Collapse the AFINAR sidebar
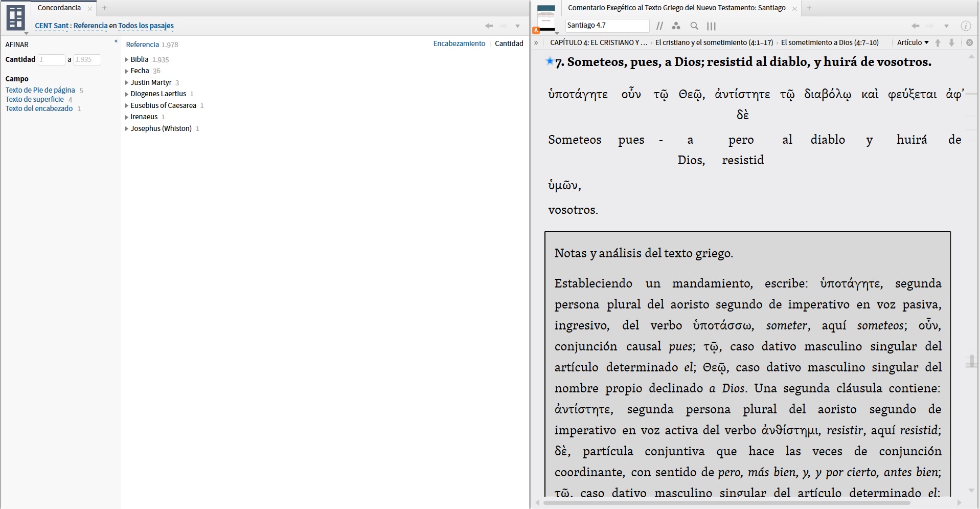The image size is (980, 509). pos(116,41)
